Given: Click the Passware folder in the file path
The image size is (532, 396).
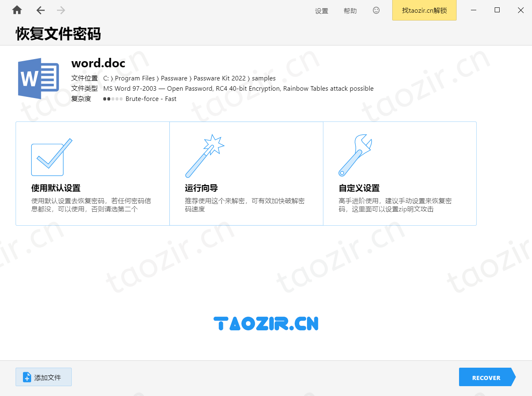Looking at the screenshot, I should click(x=174, y=78).
